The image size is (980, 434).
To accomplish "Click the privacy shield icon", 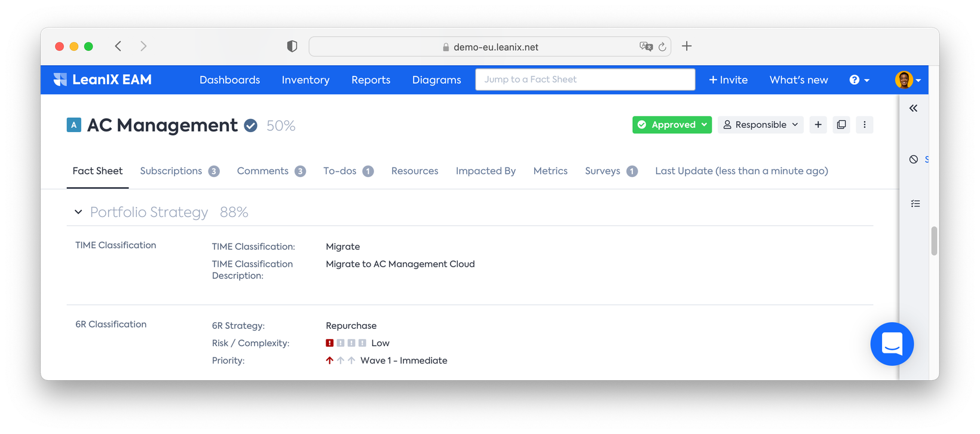I will point(292,46).
